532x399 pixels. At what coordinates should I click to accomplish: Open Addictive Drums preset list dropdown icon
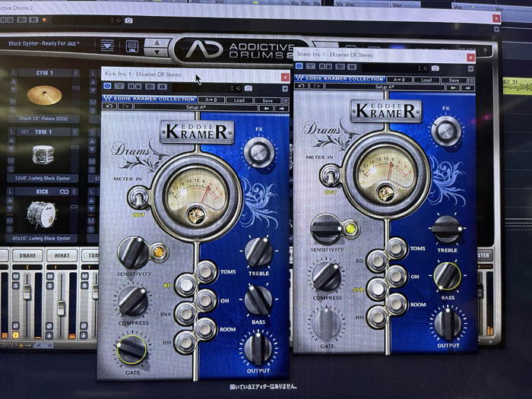pos(107,46)
